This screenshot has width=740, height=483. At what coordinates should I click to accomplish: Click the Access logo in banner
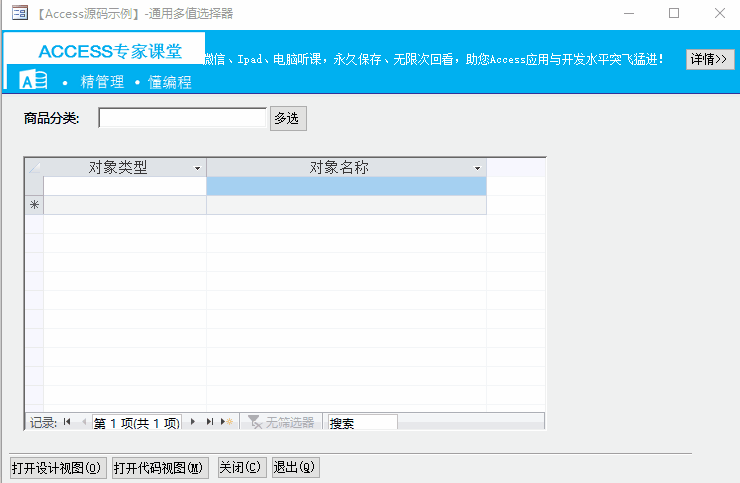click(33, 79)
